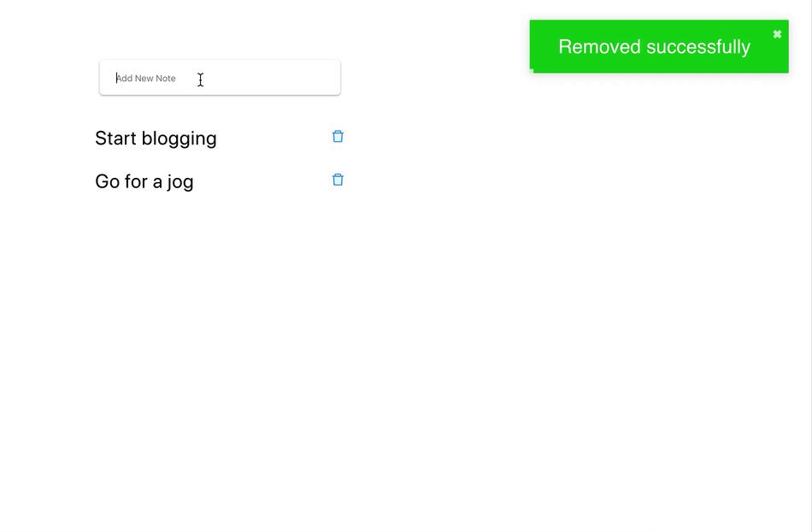812x532 pixels.
Task: Click the trash icon beside Go for a jog
Action: (338, 180)
